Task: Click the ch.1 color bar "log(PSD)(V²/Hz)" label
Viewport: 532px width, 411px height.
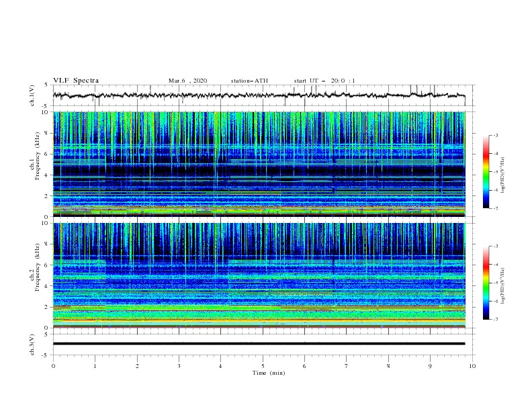Action: [503, 175]
